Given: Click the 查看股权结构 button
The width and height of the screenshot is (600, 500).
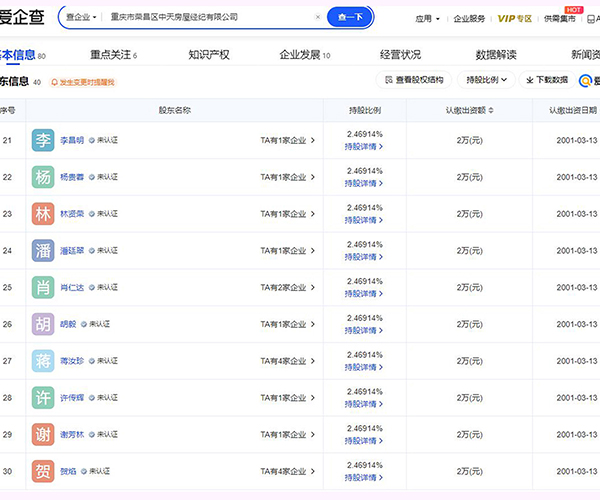Looking at the screenshot, I should point(414,80).
